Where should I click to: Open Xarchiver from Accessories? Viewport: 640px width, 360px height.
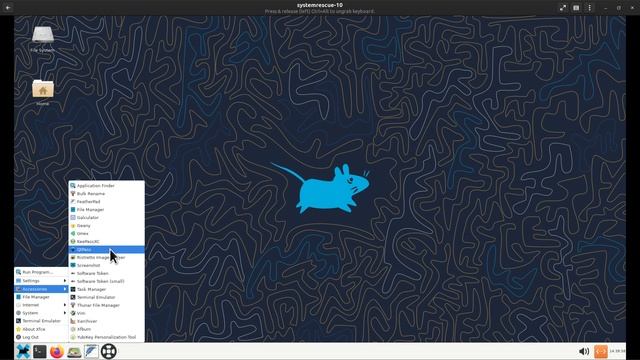coord(107,321)
